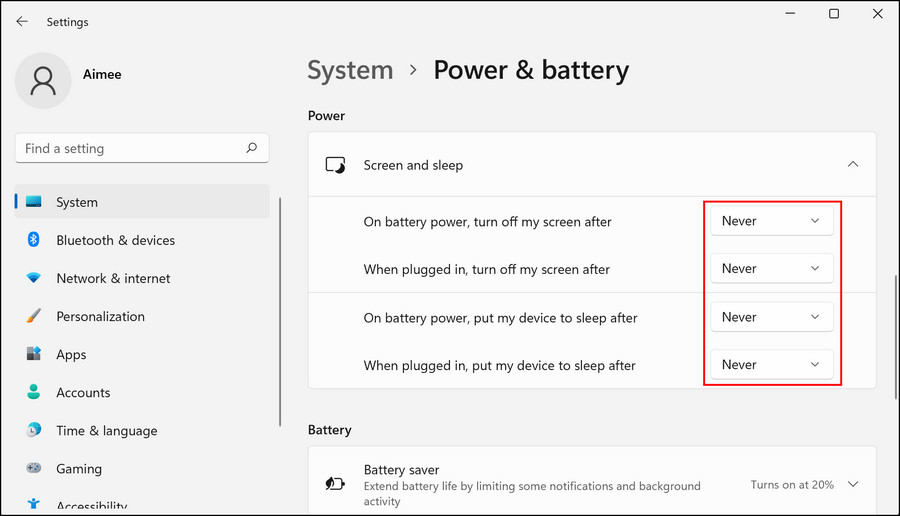Expand the Battery saver options

(x=853, y=484)
